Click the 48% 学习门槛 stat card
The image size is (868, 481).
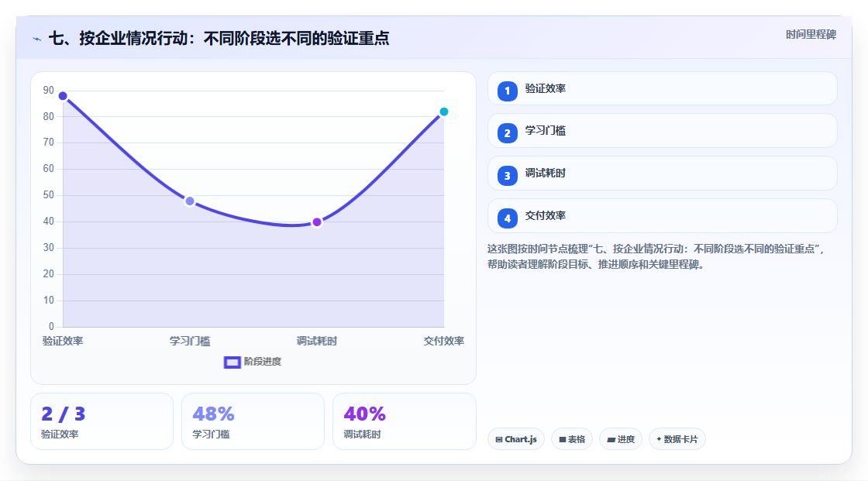[x=253, y=421]
